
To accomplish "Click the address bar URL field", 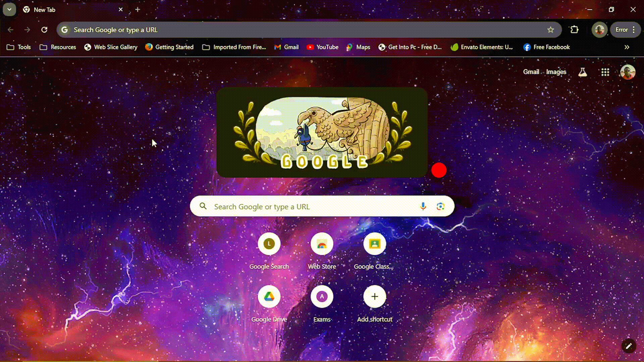I will (x=309, y=30).
